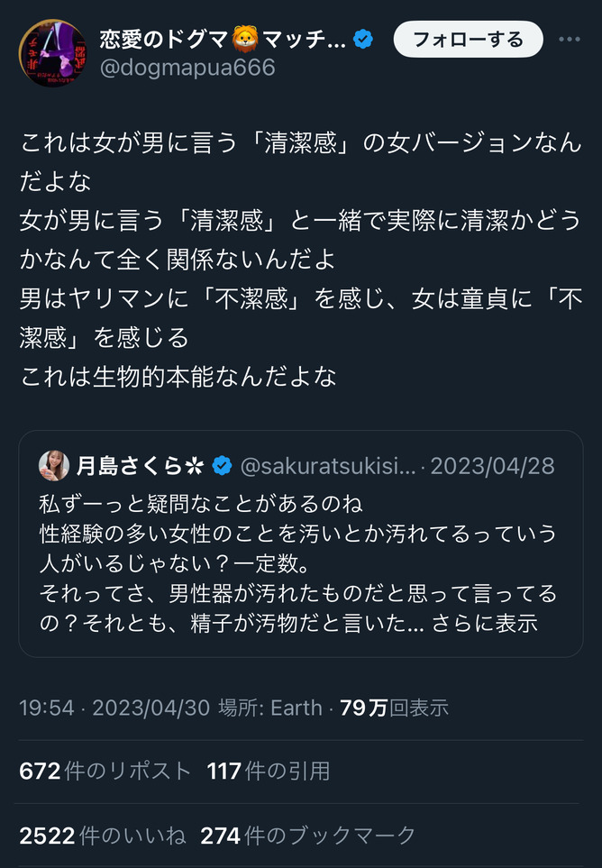
Task: Click the 79万回表示 view count
Action: pos(394,708)
